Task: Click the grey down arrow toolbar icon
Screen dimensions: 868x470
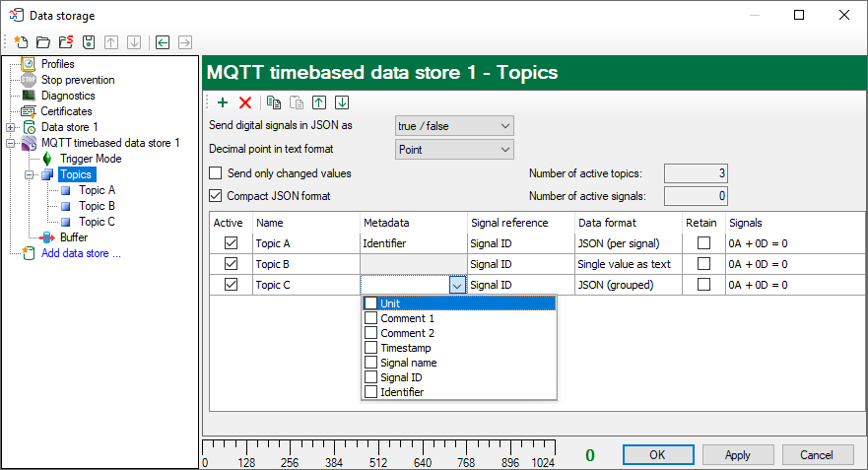Action: 134,42
